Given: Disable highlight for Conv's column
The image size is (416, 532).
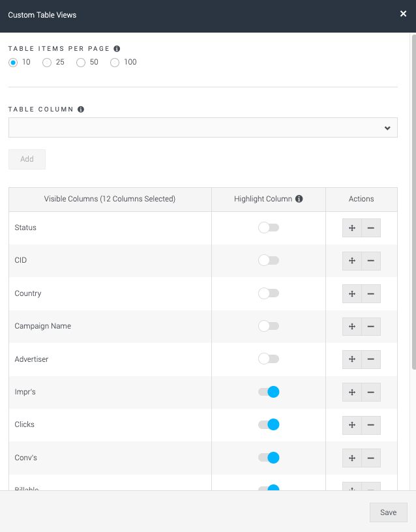Looking at the screenshot, I should (x=269, y=458).
